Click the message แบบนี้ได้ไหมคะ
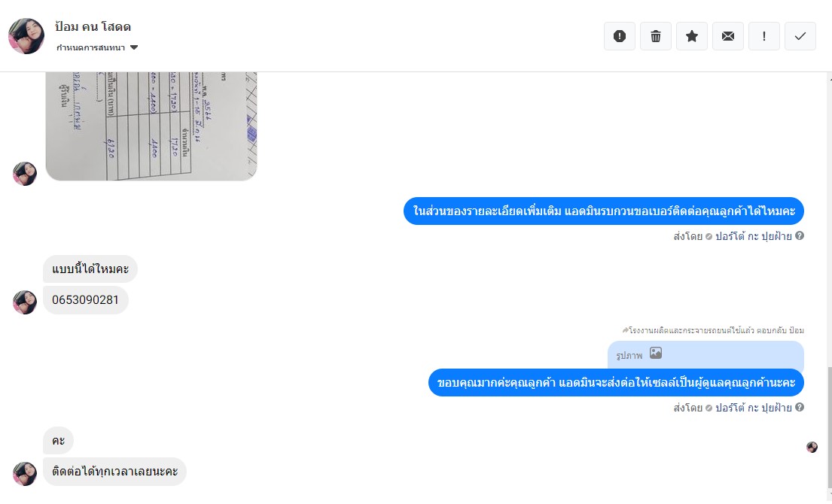The image size is (832, 504). 90,269
